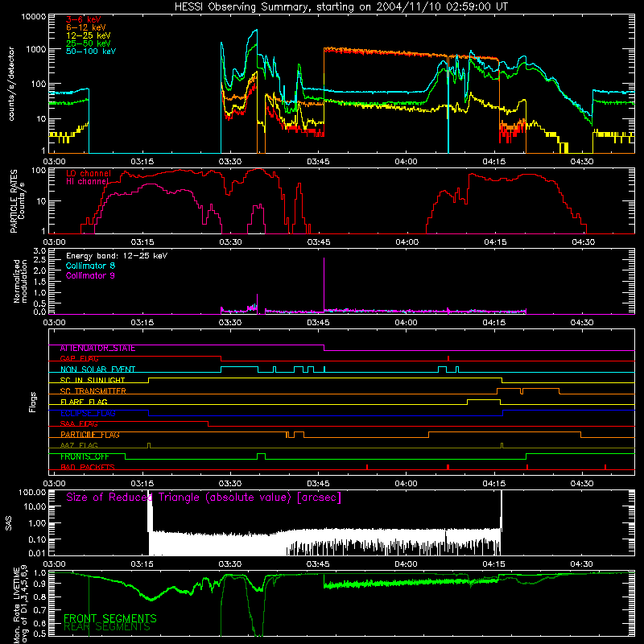Click the counts/s/detector axis title

11,84
